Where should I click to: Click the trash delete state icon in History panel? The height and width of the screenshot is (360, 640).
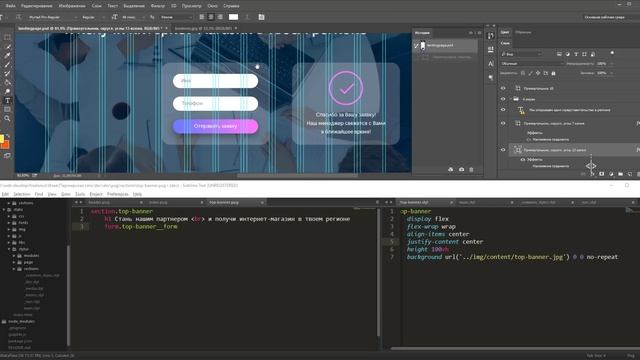point(471,169)
